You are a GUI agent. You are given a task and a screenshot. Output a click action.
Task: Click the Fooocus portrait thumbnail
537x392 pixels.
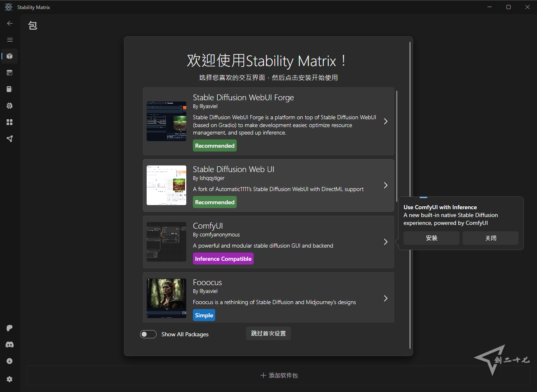pyautogui.click(x=166, y=298)
